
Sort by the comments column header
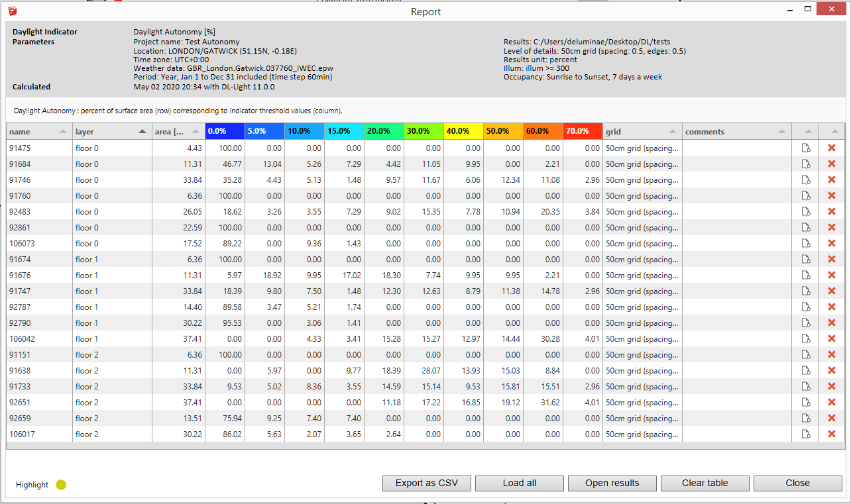pos(738,131)
